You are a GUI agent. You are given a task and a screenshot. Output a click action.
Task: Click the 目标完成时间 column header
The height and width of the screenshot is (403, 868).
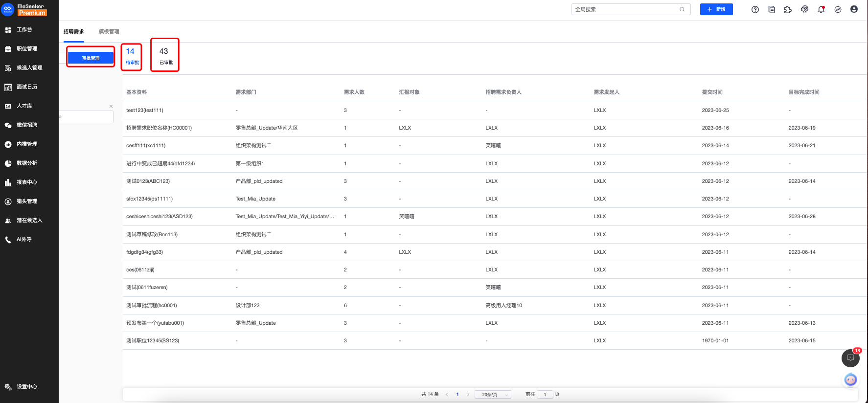(804, 92)
